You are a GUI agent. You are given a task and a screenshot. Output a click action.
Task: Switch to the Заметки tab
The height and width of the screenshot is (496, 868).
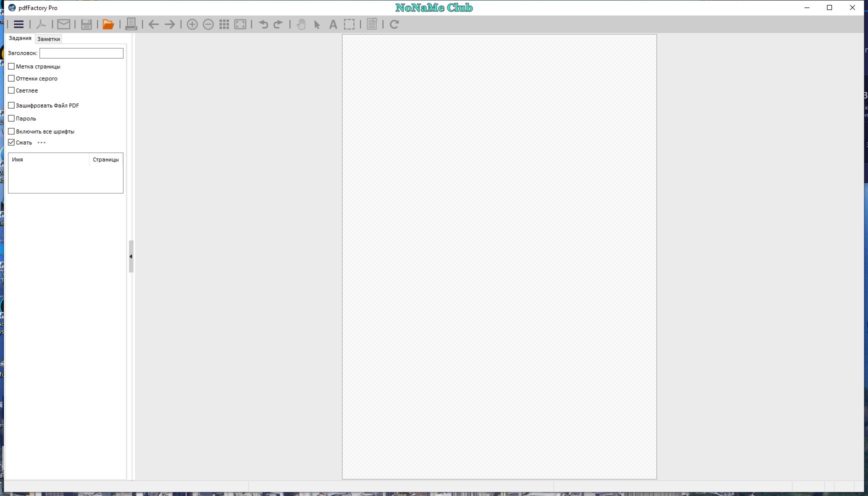[48, 39]
